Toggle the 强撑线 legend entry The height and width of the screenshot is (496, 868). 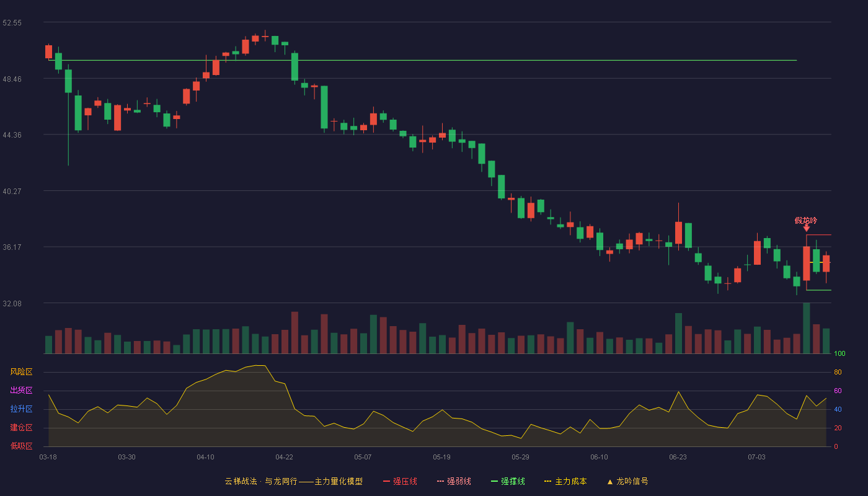(508, 481)
